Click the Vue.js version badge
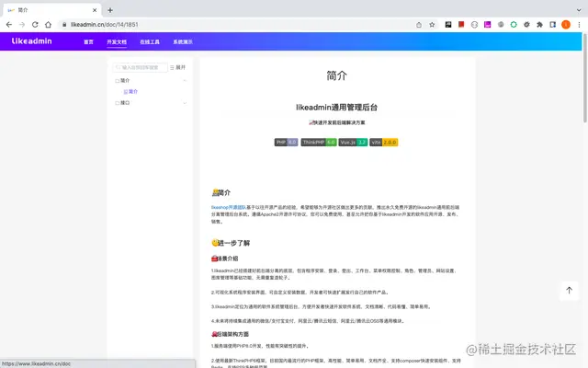 point(353,142)
